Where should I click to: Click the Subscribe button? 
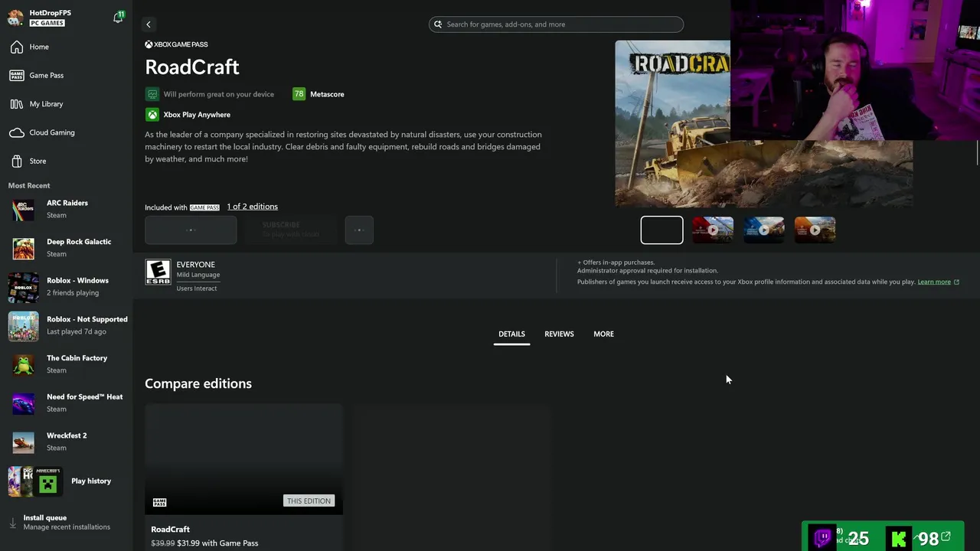click(291, 230)
